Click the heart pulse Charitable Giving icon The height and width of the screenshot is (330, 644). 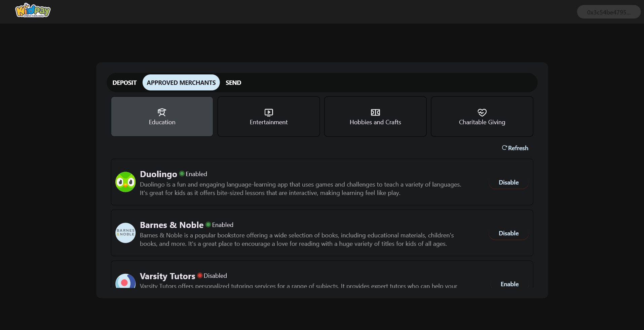(x=482, y=112)
